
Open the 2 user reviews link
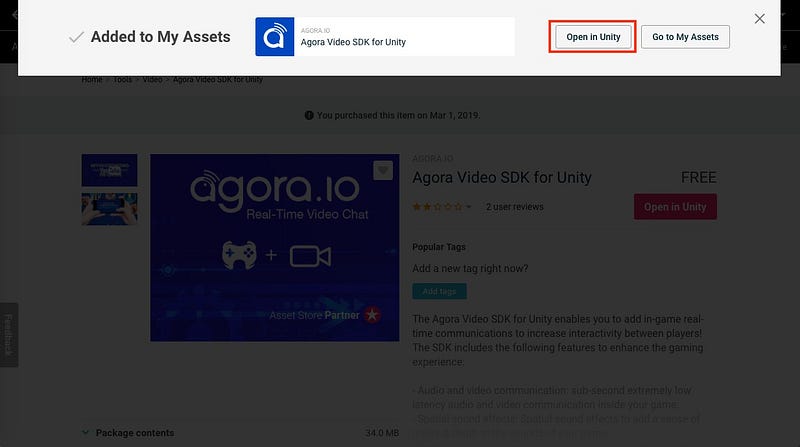(x=514, y=207)
